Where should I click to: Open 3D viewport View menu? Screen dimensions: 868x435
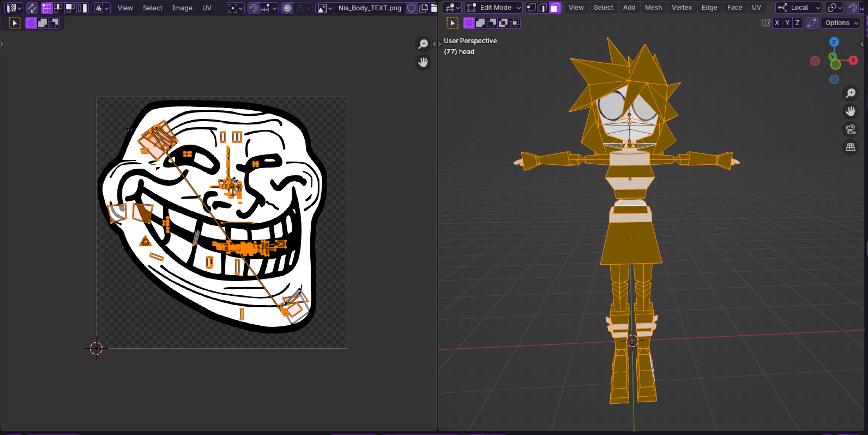point(576,8)
